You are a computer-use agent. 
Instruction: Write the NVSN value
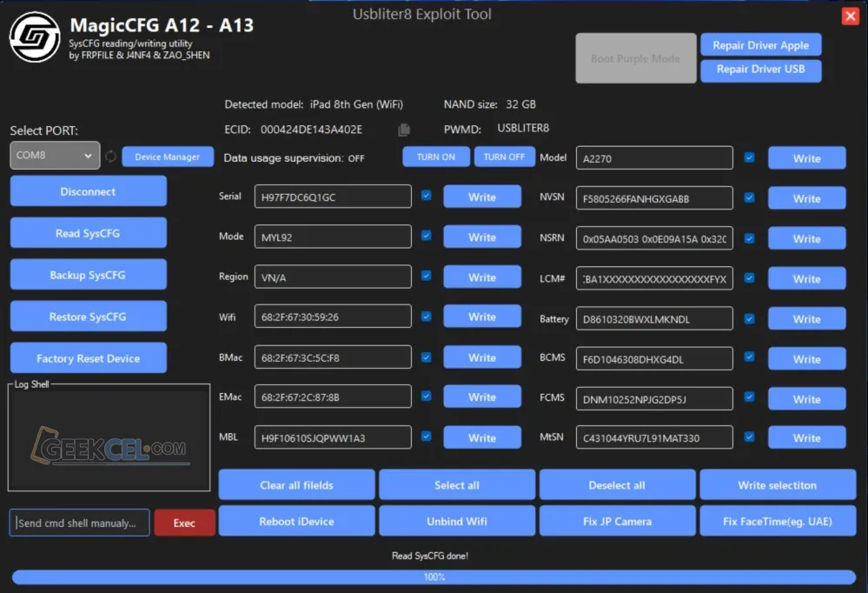[807, 198]
